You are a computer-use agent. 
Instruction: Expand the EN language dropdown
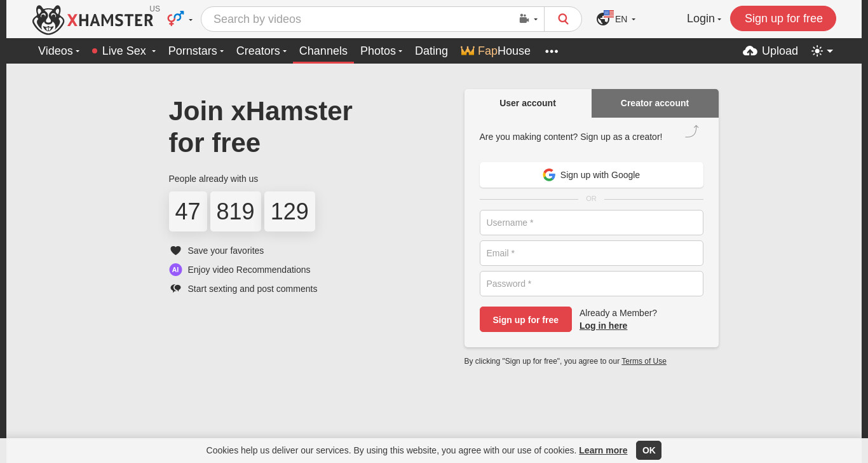(x=625, y=19)
